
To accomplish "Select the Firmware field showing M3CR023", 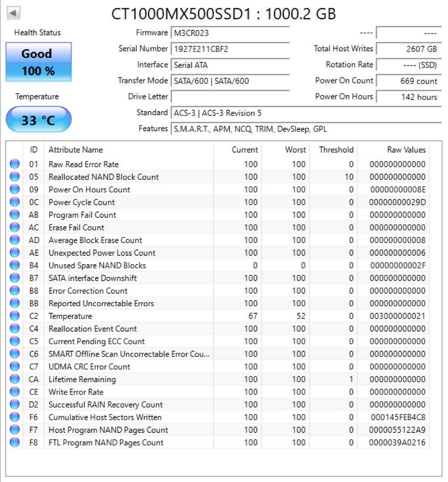I will [230, 32].
